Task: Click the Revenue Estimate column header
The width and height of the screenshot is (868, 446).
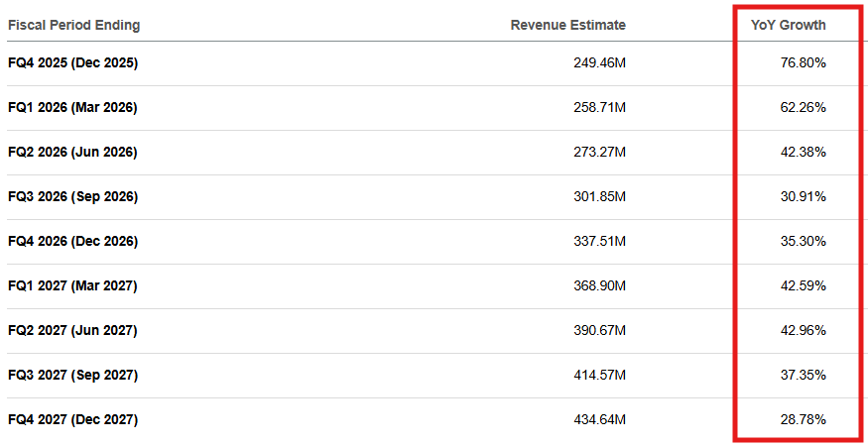Action: coord(568,25)
